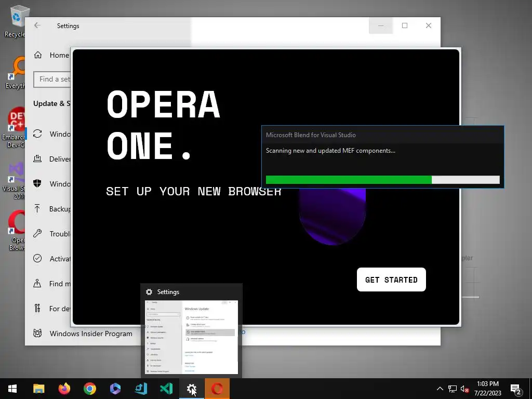Open the Visual Studio Code taskbar icon
Screen dimensions: 532x399
166,389
